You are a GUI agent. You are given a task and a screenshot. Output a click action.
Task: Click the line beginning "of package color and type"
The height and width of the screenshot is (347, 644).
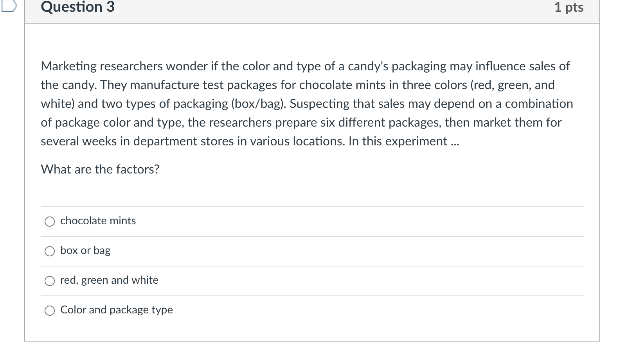pyautogui.click(x=301, y=123)
